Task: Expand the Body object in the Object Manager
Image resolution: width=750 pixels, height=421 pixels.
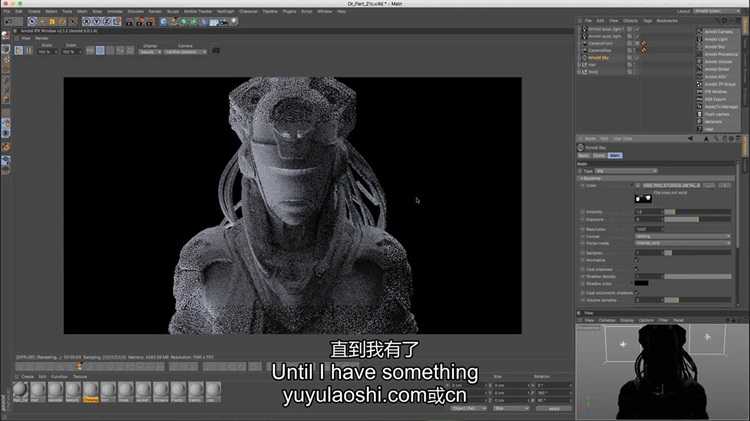Action: point(579,72)
